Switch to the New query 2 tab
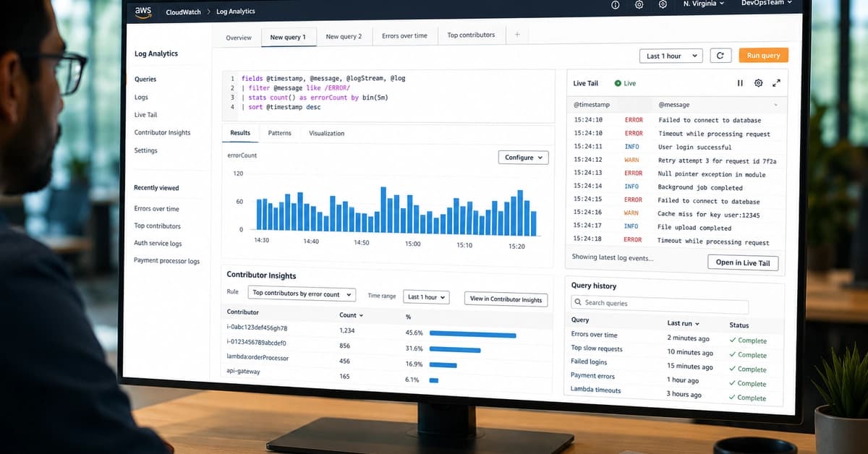Viewport: 868px width, 454px height. [344, 36]
